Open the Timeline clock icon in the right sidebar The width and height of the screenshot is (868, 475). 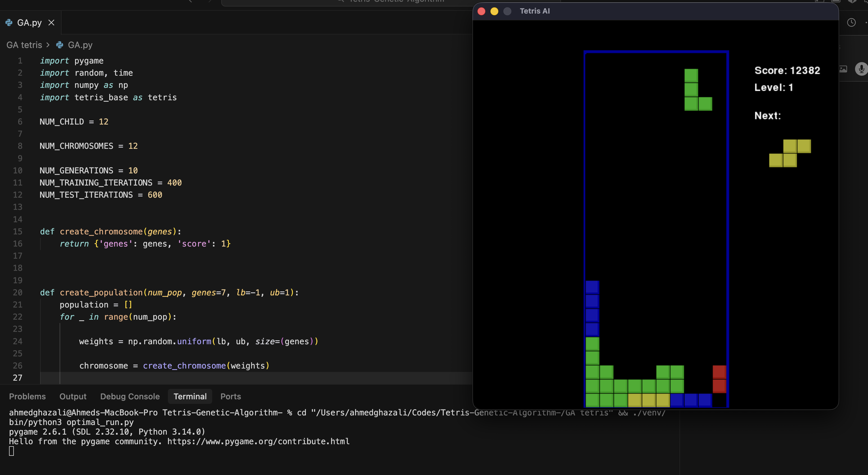point(851,22)
